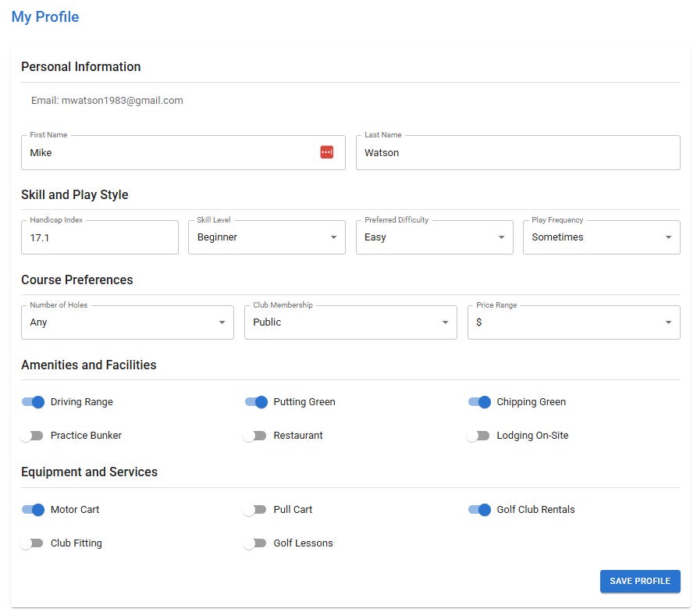Viewport: 697px width, 616px height.
Task: Click the Save Profile button
Action: (x=640, y=582)
